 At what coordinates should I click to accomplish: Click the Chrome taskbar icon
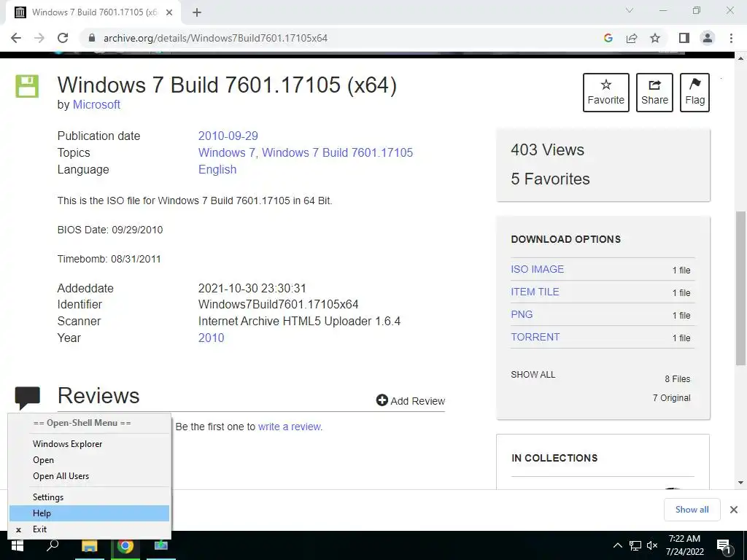click(x=125, y=545)
